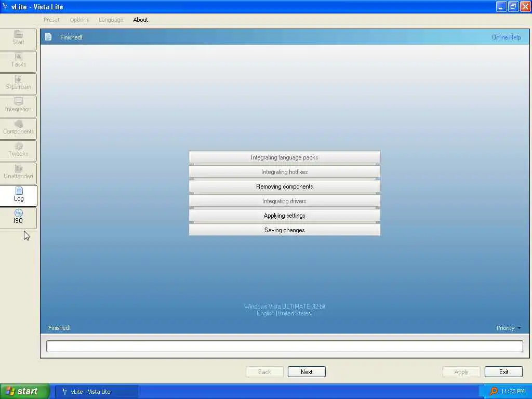Viewport: 532px width, 399px height.
Task: Click the Saving changes step
Action: [x=284, y=230]
